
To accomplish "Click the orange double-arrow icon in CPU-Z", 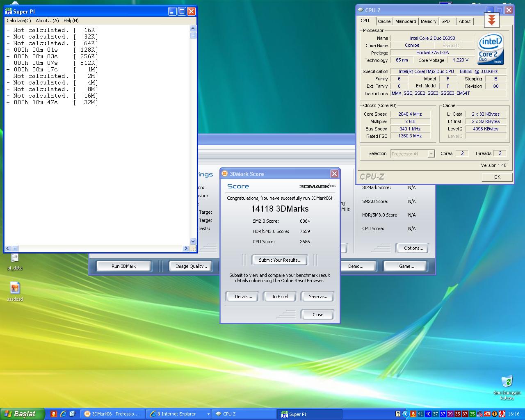I will tap(491, 20).
